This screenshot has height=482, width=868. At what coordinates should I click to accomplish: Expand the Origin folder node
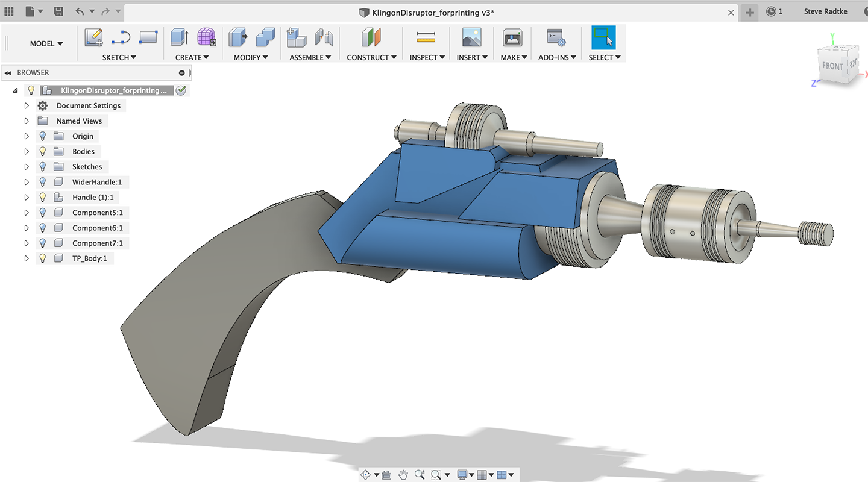coord(27,136)
